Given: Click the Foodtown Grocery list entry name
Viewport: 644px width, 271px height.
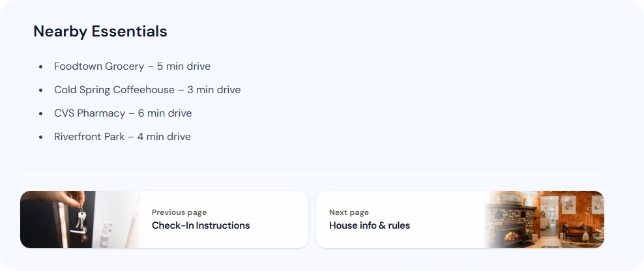Looking at the screenshot, I should [99, 66].
